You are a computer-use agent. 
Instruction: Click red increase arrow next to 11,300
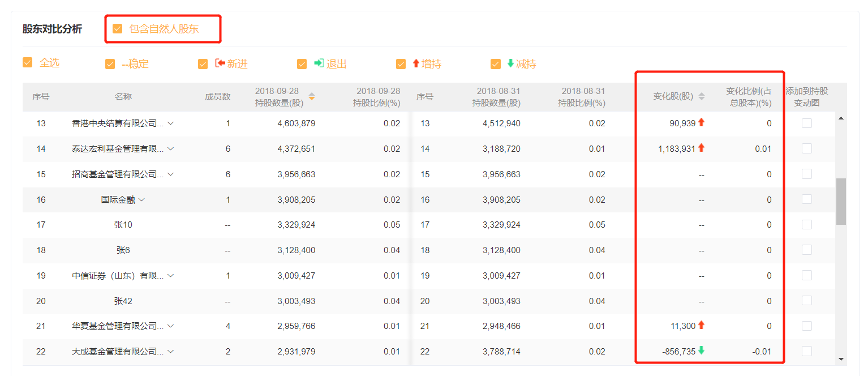702,325
